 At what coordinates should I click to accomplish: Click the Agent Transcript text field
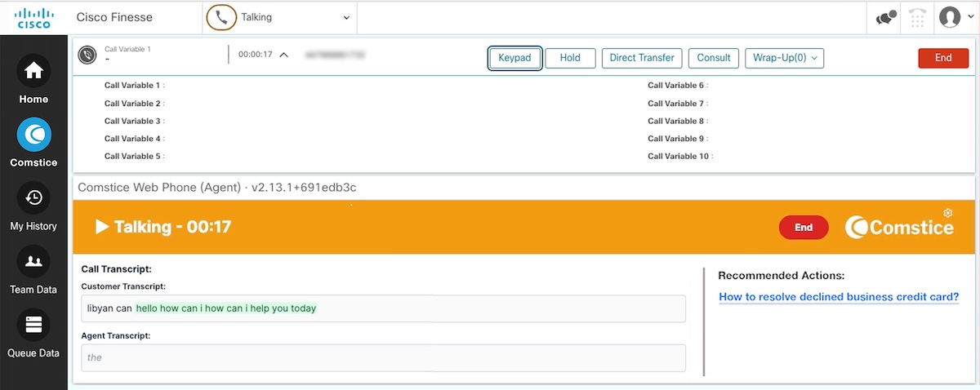point(384,357)
